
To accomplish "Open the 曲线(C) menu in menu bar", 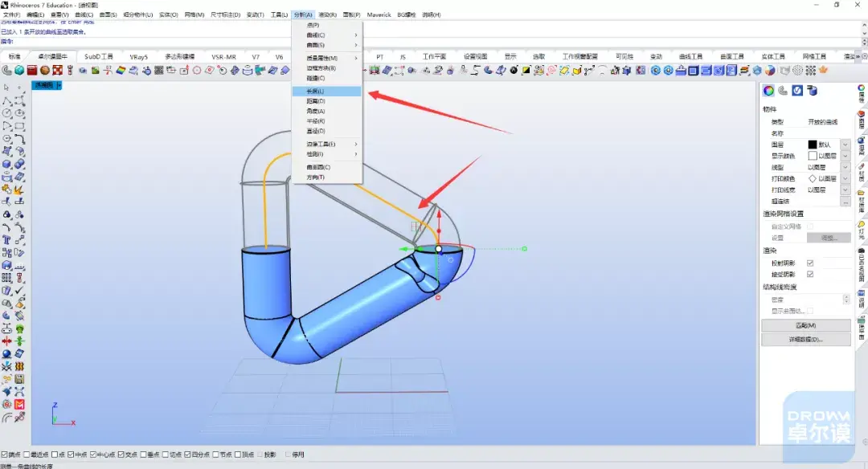I will (x=84, y=15).
